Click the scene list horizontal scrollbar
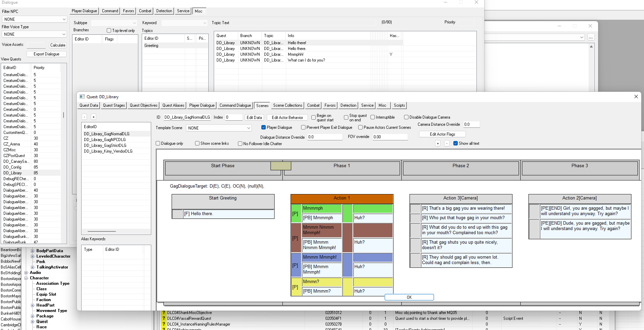644x330 pixels. [x=102, y=231]
